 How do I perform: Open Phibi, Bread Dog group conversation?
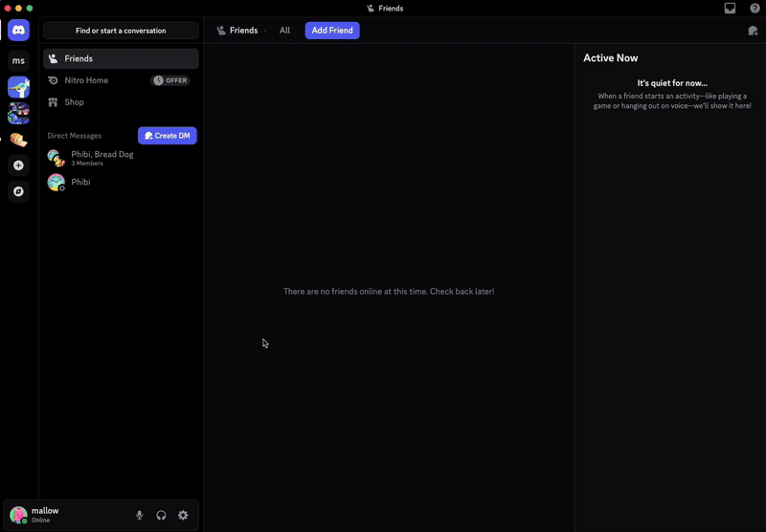[101, 158]
